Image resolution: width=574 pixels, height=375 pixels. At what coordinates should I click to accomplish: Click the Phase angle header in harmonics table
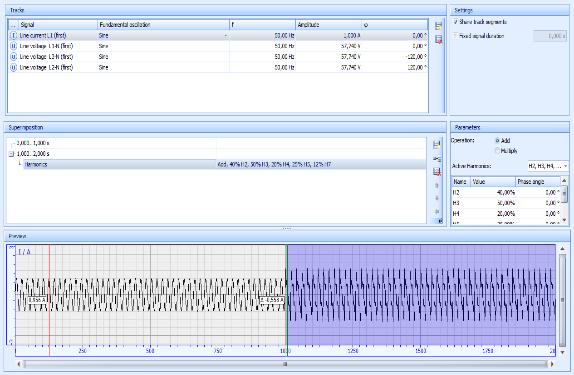[538, 182]
